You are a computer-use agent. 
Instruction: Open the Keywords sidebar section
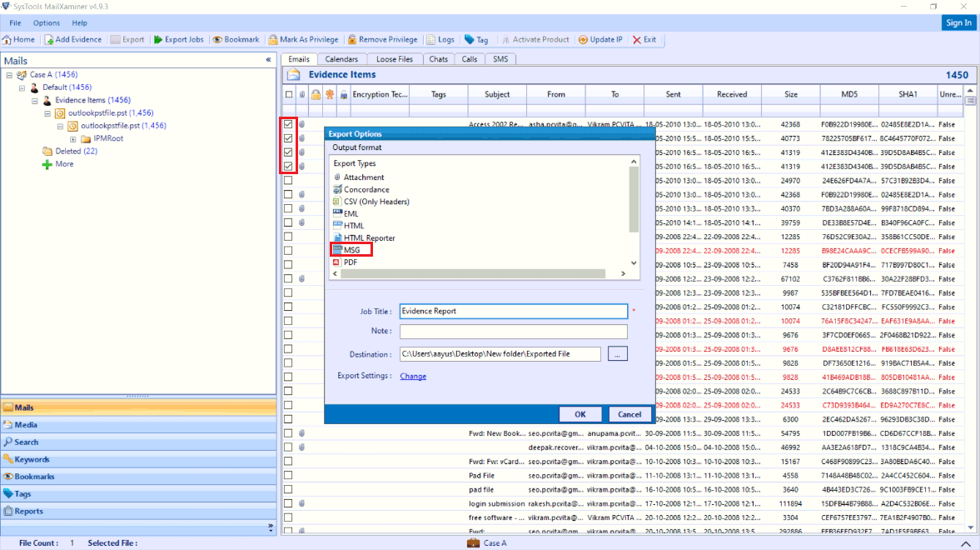click(x=138, y=459)
